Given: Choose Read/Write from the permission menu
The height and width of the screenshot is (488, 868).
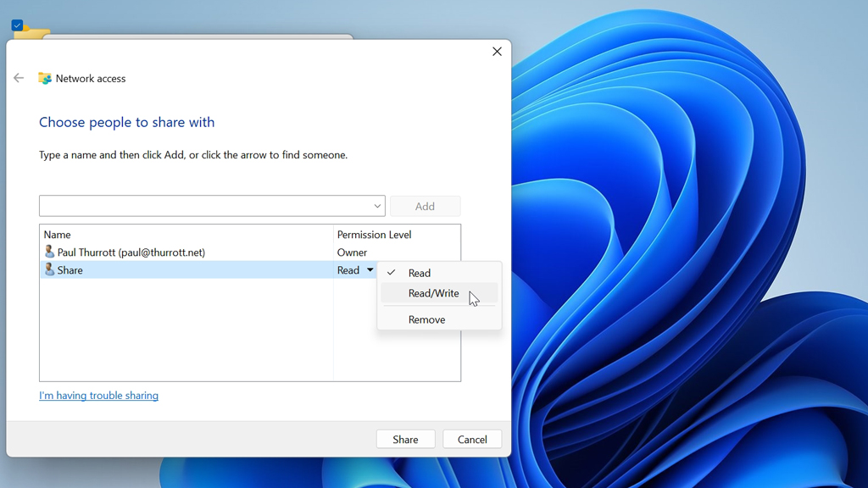Looking at the screenshot, I should [433, 293].
